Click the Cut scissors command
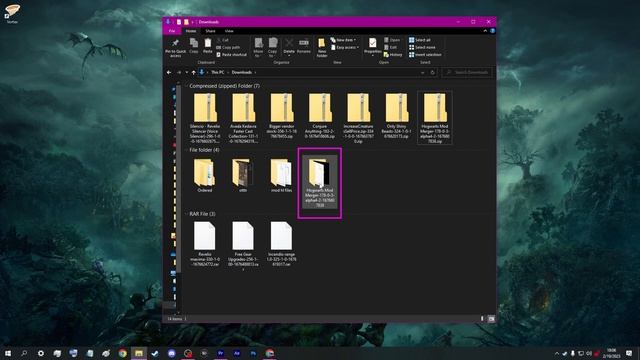 (223, 40)
